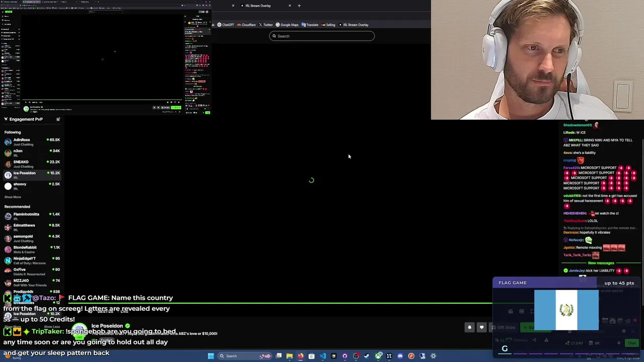This screenshot has height=362, width=644.
Task: Open n3on channel in Following
Action: [x=32, y=153]
